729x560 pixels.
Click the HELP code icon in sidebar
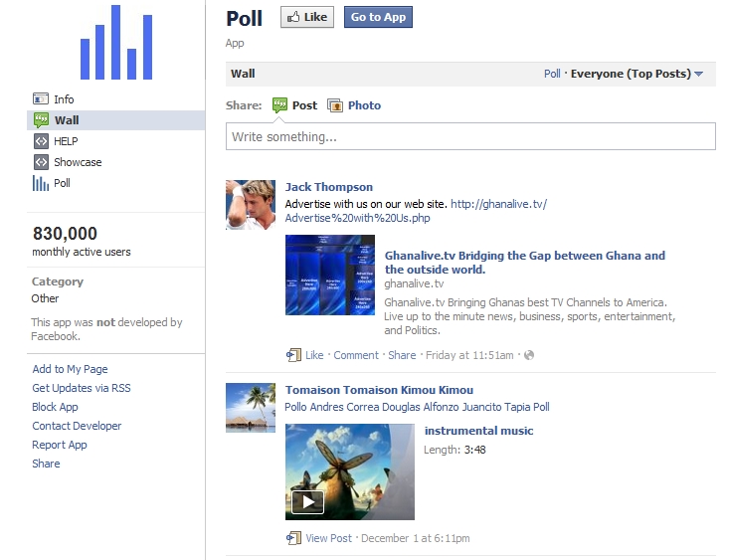[41, 141]
